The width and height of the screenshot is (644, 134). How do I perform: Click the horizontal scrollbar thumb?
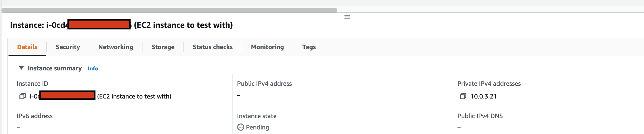(169, 10)
